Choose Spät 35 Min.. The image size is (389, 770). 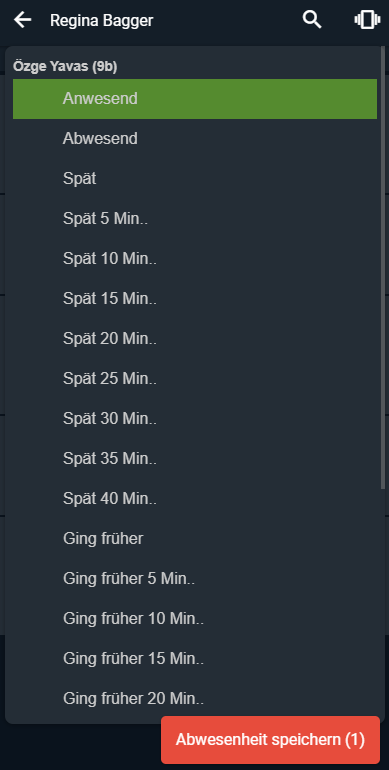(195, 459)
